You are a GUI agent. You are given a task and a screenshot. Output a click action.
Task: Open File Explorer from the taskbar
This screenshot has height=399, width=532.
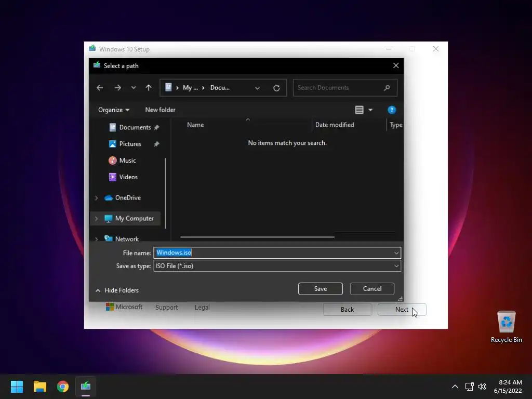(39, 387)
